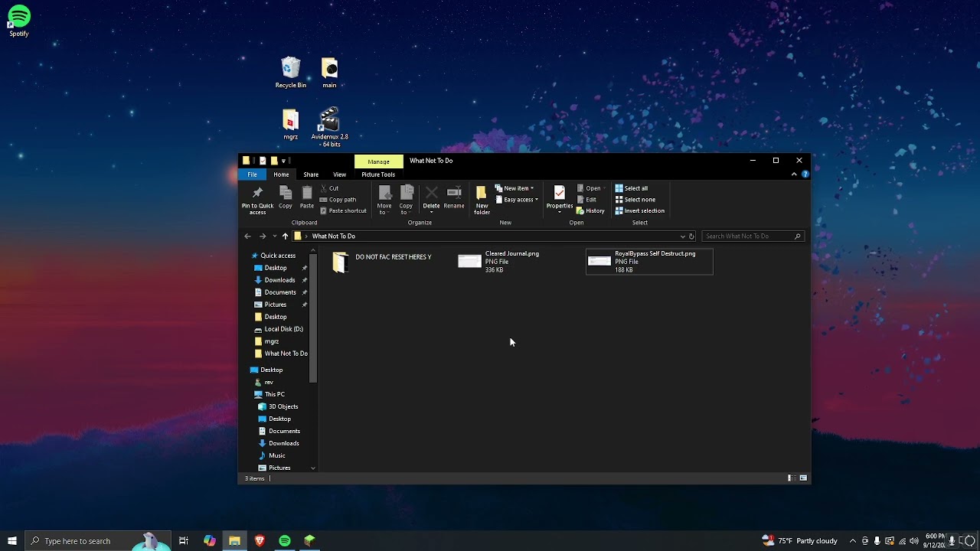Select Local Disk (D:) in the navigation pane
This screenshot has width=980, height=551.
(x=283, y=329)
